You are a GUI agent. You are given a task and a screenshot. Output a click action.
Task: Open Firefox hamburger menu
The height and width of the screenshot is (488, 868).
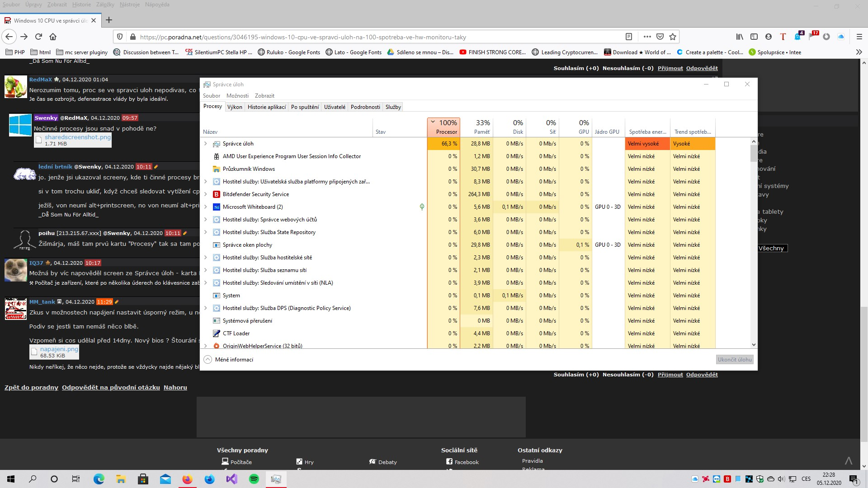(859, 37)
